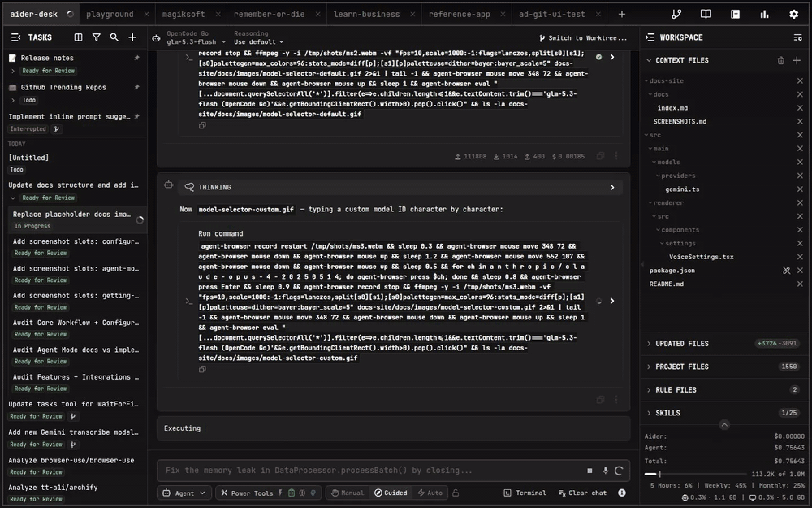Adjust the context usage slider
Screen dimensions: 812x508
pyautogui.click(x=659, y=474)
